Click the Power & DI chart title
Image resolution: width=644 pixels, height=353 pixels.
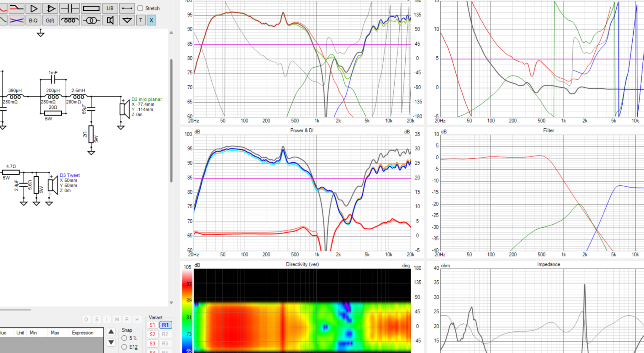tap(302, 130)
